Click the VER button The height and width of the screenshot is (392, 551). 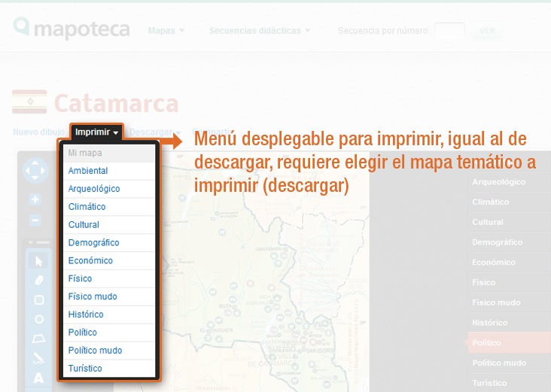[x=487, y=31]
